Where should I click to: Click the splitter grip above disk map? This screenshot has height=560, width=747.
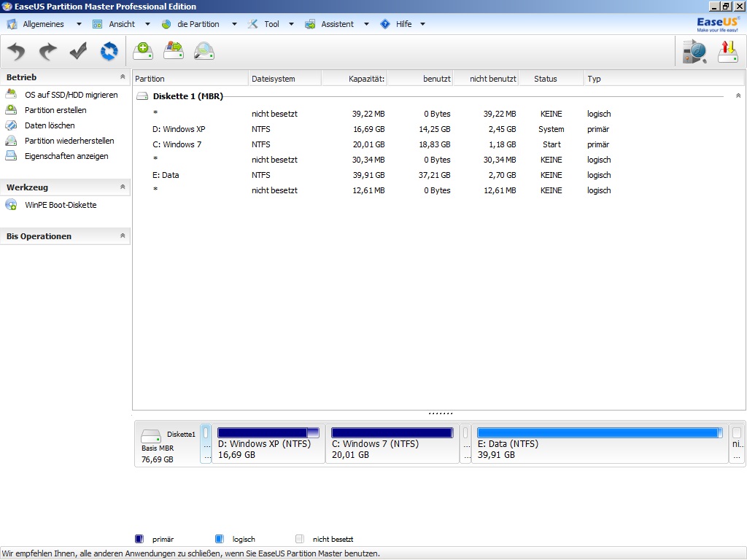(440, 413)
